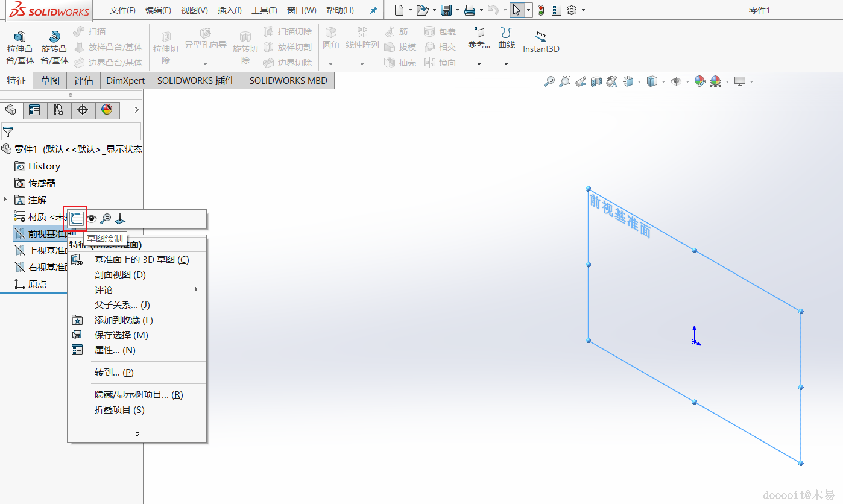Click the Zoom to Fit view icon
This screenshot has width=843, height=504.
coord(549,81)
